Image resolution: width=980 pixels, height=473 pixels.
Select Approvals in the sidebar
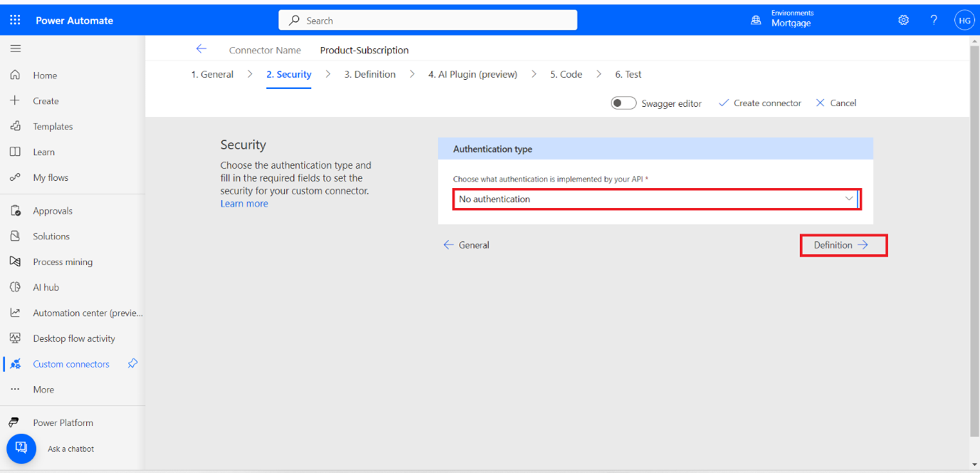point(54,210)
